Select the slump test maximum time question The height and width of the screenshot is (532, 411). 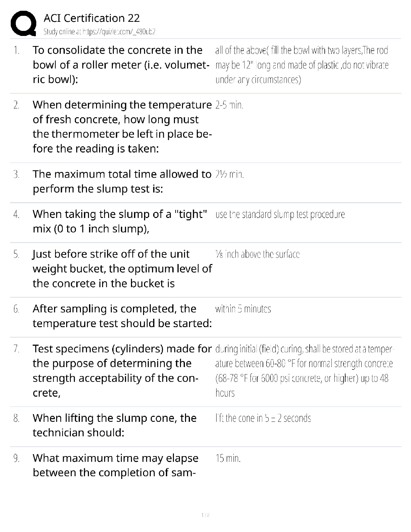coord(122,181)
